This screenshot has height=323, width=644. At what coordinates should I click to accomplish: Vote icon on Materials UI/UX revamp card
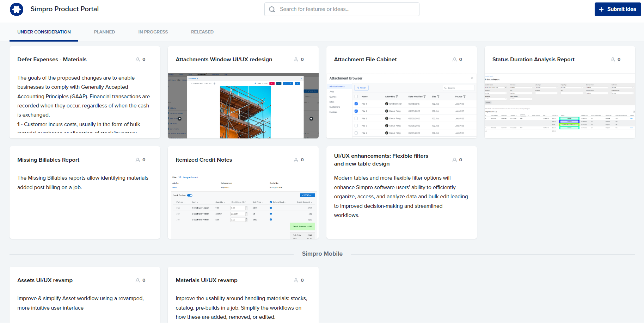(296, 280)
